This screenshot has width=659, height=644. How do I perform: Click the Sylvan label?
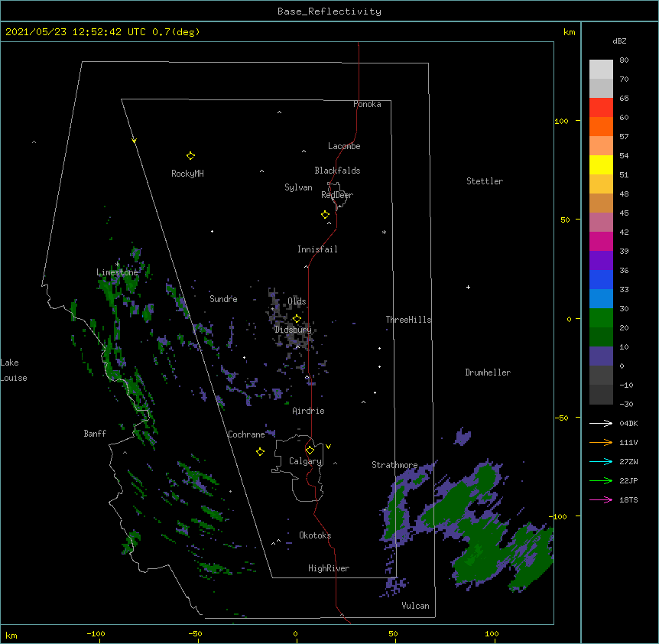coord(298,187)
